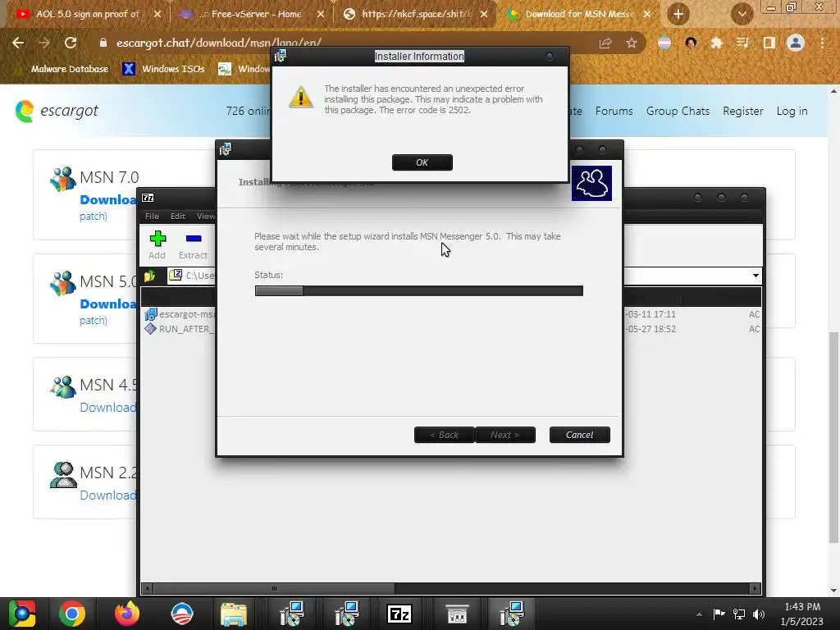The height and width of the screenshot is (630, 840).
Task: Click the MSN 4.5 Download link
Action: coord(108,407)
